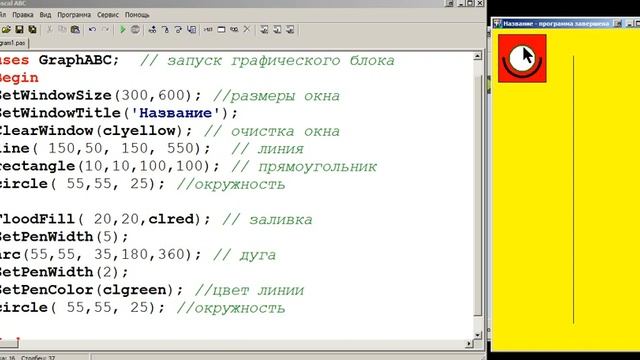Click editor vertical scrollbar up arrow

click(x=478, y=56)
